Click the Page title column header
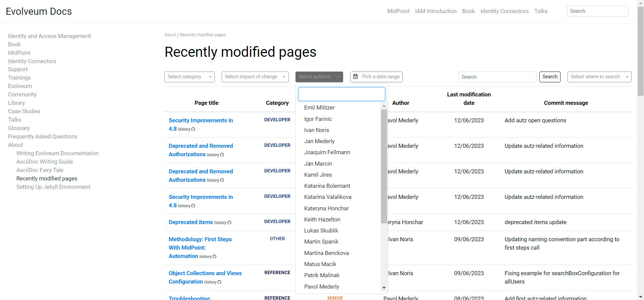The image size is (644, 300). 206,103
